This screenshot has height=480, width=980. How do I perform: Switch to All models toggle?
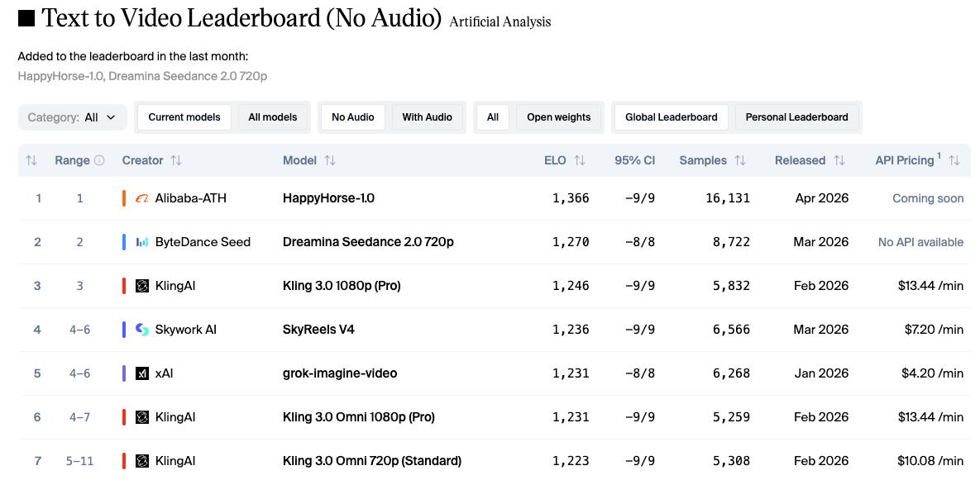pyautogui.click(x=273, y=117)
